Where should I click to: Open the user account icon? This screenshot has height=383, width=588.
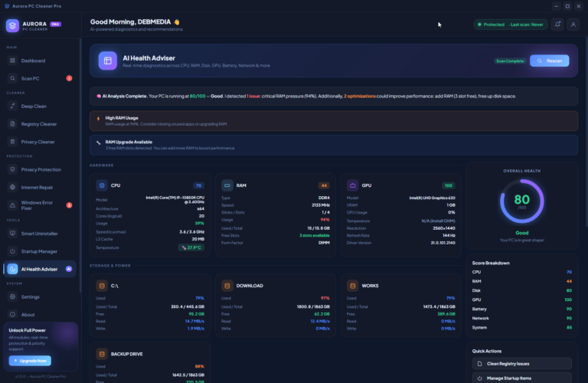click(x=573, y=25)
